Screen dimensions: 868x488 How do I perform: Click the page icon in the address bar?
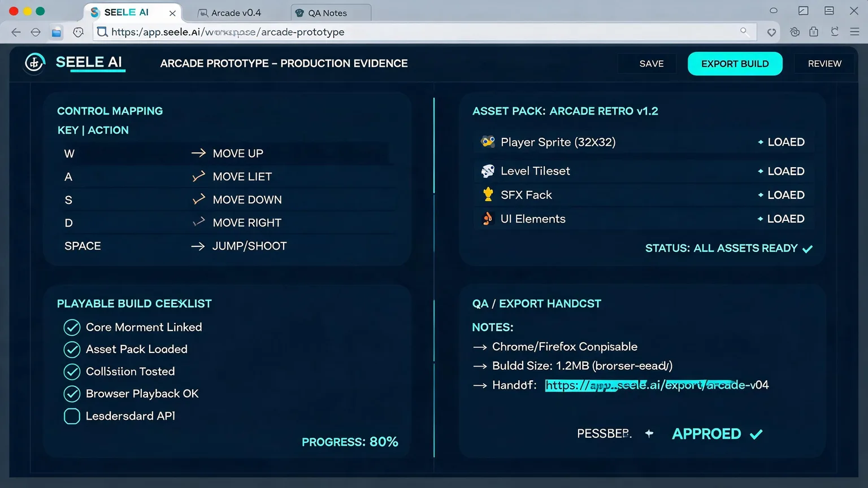[102, 32]
